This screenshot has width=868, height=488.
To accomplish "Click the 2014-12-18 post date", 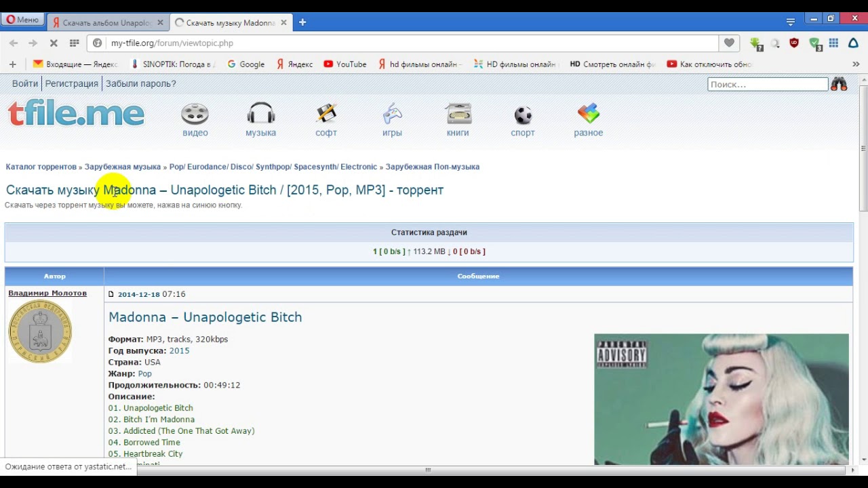I will (x=139, y=294).
